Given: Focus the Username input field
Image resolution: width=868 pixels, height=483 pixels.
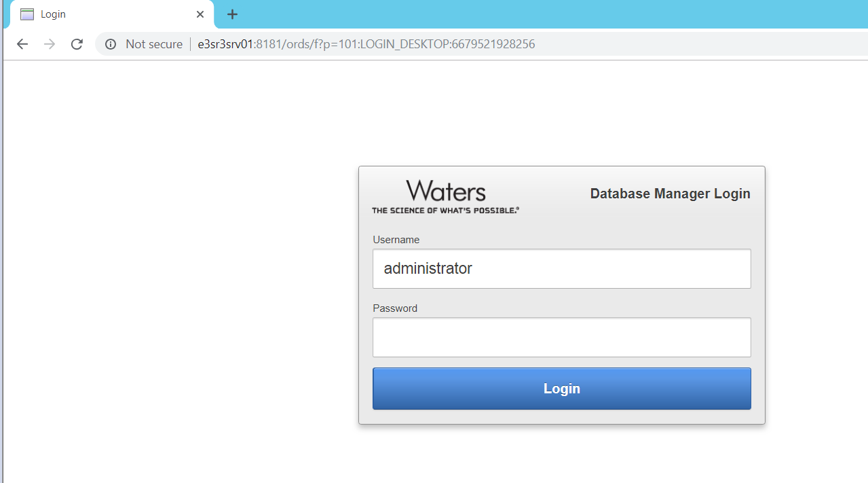Looking at the screenshot, I should 561,268.
